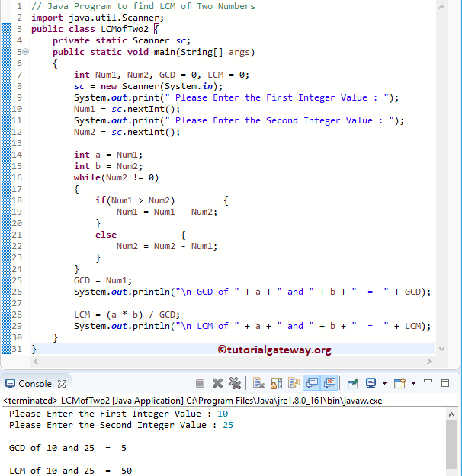Click the editor vertical scrollbar down arrow
462x476 pixels.
[x=442, y=349]
